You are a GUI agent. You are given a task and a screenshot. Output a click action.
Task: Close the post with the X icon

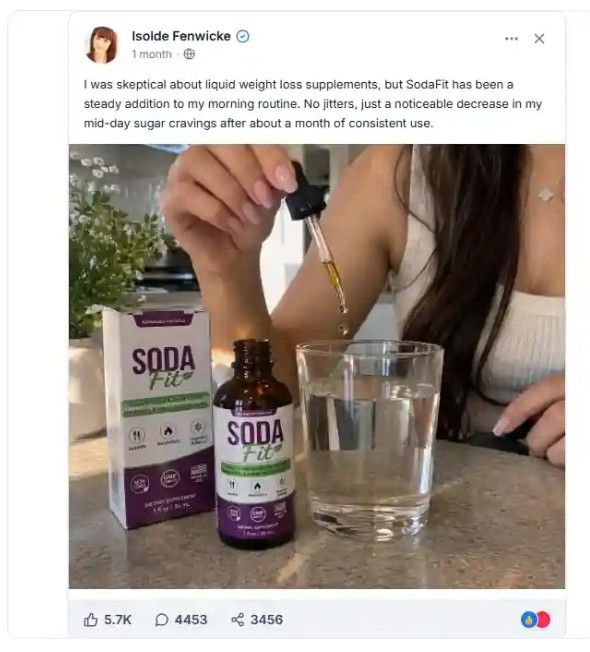539,39
